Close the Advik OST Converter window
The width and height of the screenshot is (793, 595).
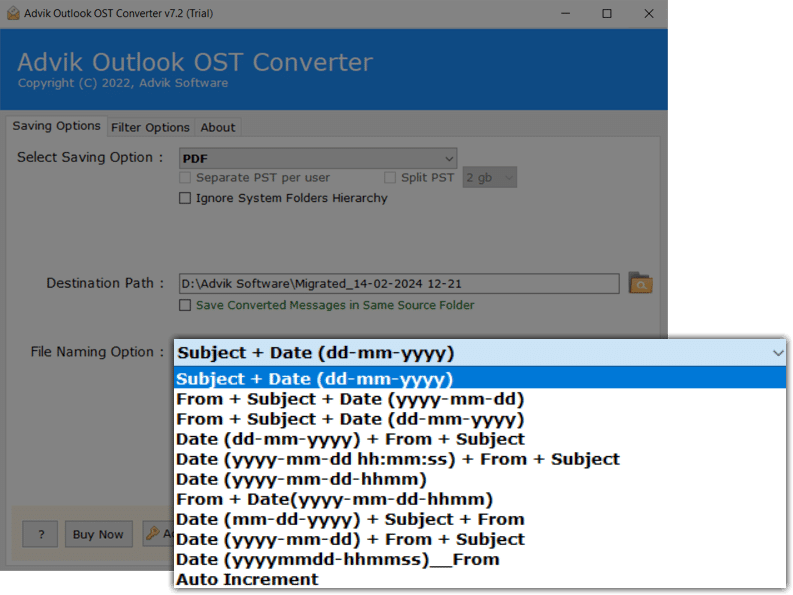(x=649, y=13)
